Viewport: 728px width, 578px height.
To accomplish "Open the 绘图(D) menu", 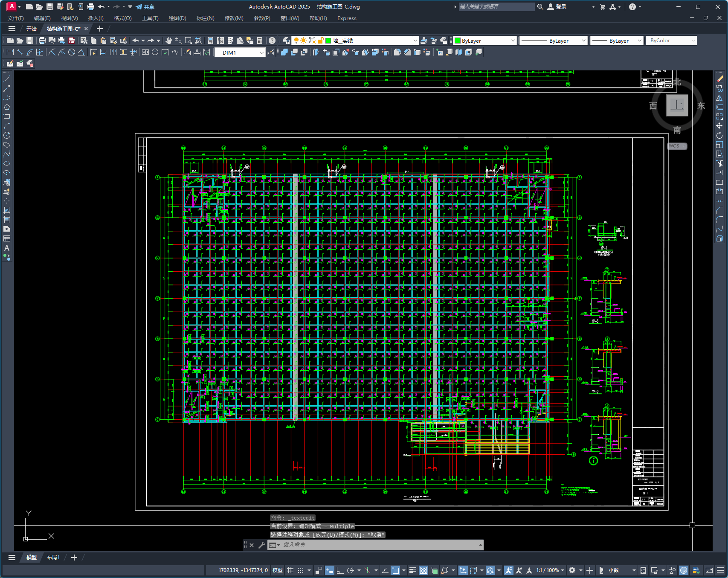I will pyautogui.click(x=177, y=18).
